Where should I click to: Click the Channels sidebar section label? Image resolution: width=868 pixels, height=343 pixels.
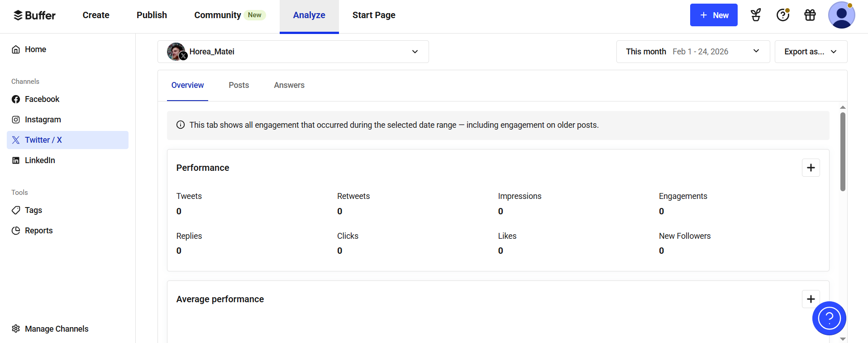(25, 82)
